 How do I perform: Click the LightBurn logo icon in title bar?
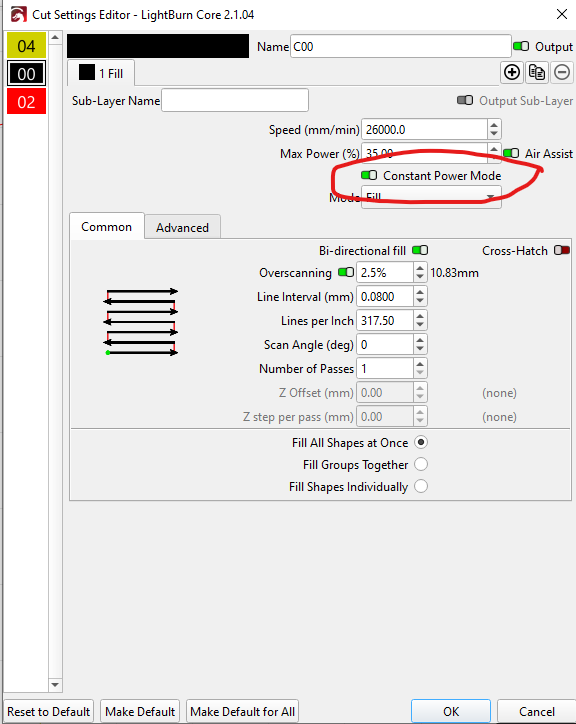18,14
